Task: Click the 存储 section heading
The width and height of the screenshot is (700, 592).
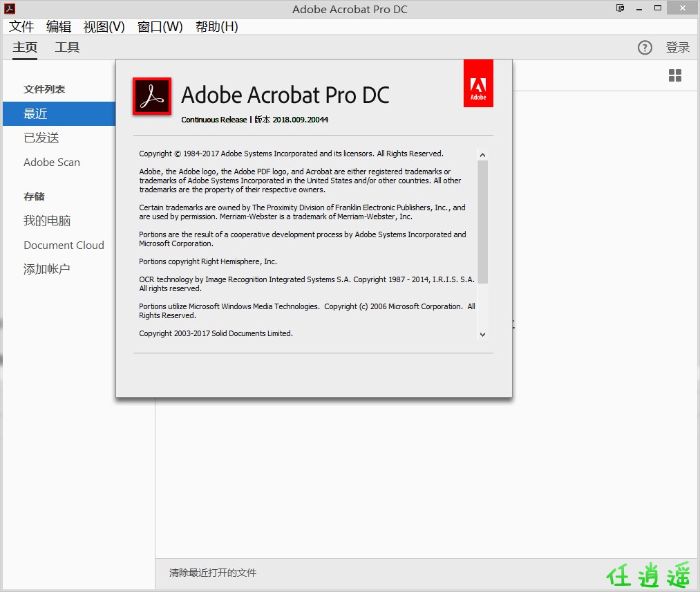Action: pyautogui.click(x=34, y=196)
